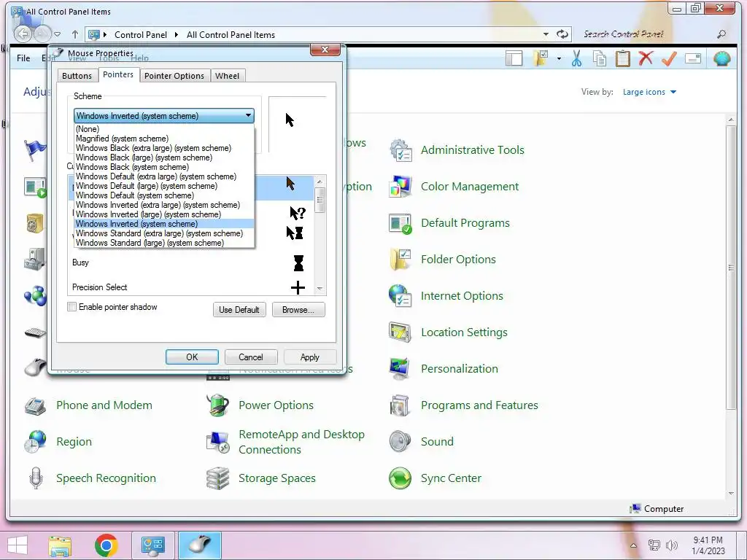Expand the address bar history dropdown
Image resolution: width=747 pixels, height=560 pixels.
(x=546, y=34)
